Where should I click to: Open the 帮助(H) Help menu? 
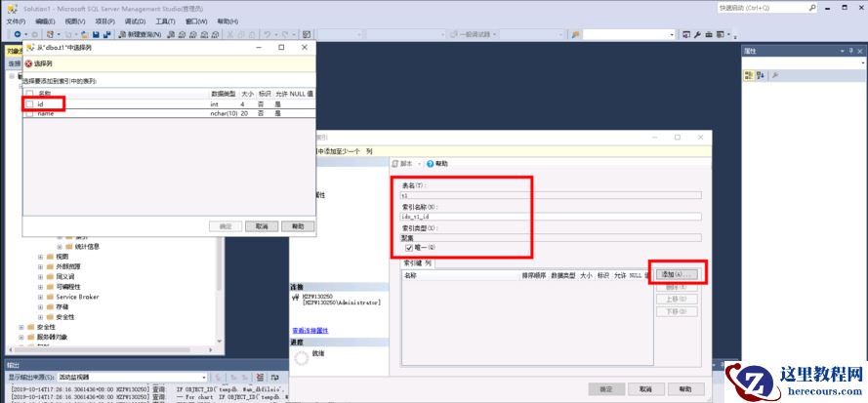click(x=227, y=21)
